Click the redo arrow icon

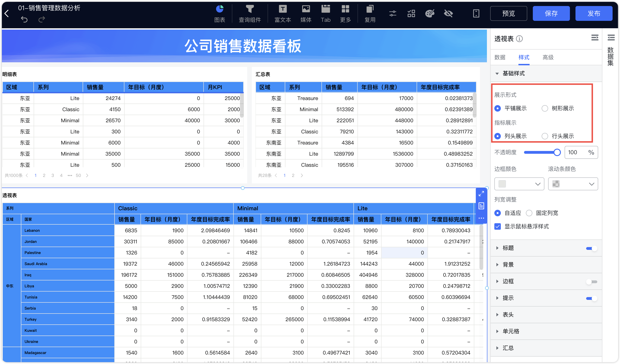[x=42, y=19]
